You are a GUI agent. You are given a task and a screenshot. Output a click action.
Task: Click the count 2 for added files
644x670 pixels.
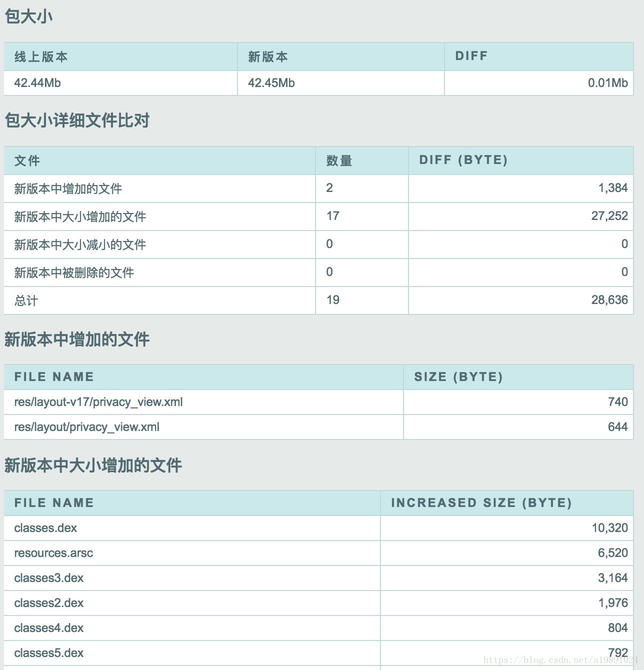click(329, 188)
